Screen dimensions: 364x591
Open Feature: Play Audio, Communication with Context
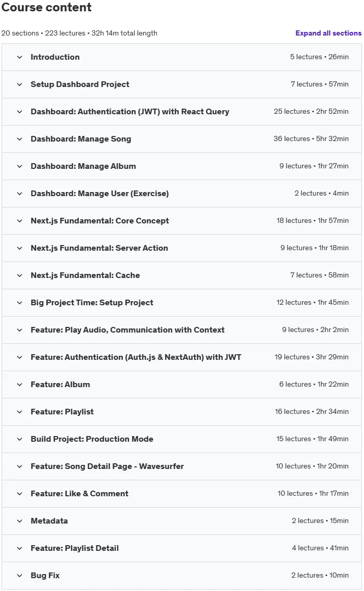[x=182, y=330]
